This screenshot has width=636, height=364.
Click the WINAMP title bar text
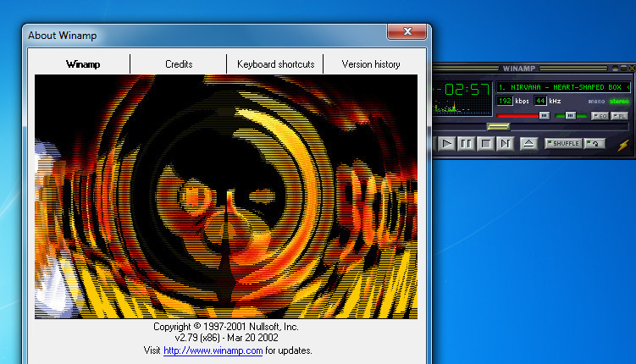coord(519,68)
